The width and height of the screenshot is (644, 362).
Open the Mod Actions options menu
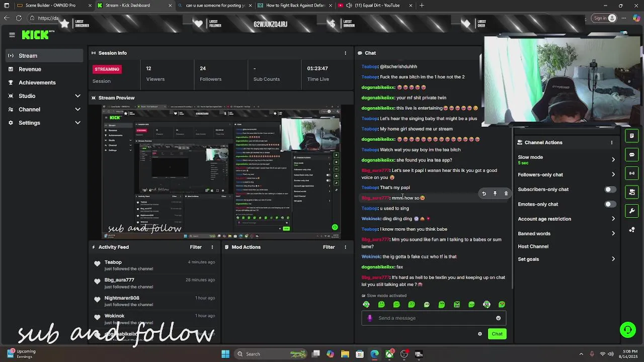(345, 247)
